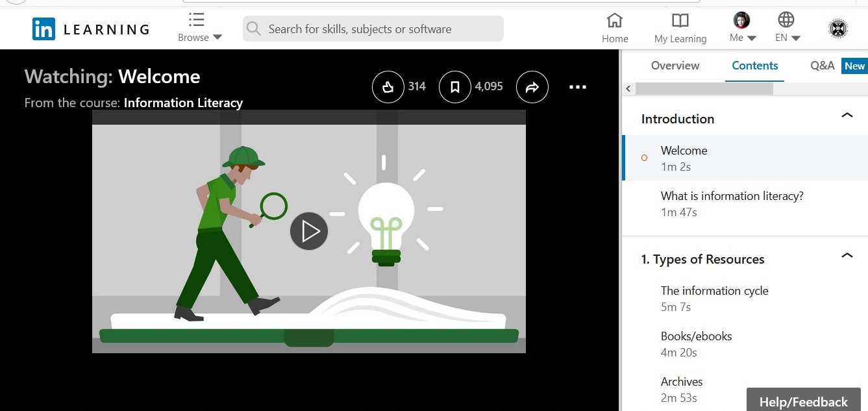The width and height of the screenshot is (868, 411).
Task: Collapse the Types of Resources section
Action: tap(847, 255)
